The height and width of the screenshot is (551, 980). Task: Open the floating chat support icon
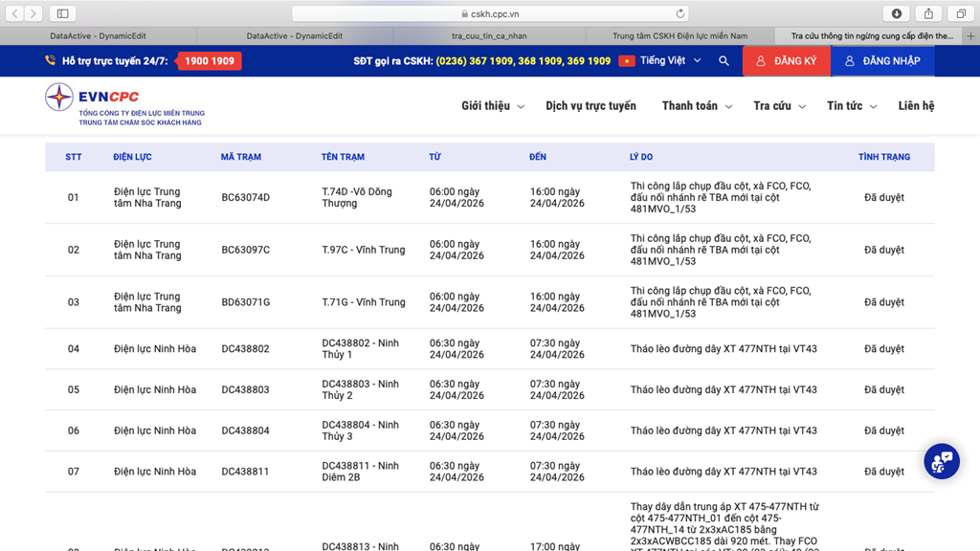click(x=942, y=462)
